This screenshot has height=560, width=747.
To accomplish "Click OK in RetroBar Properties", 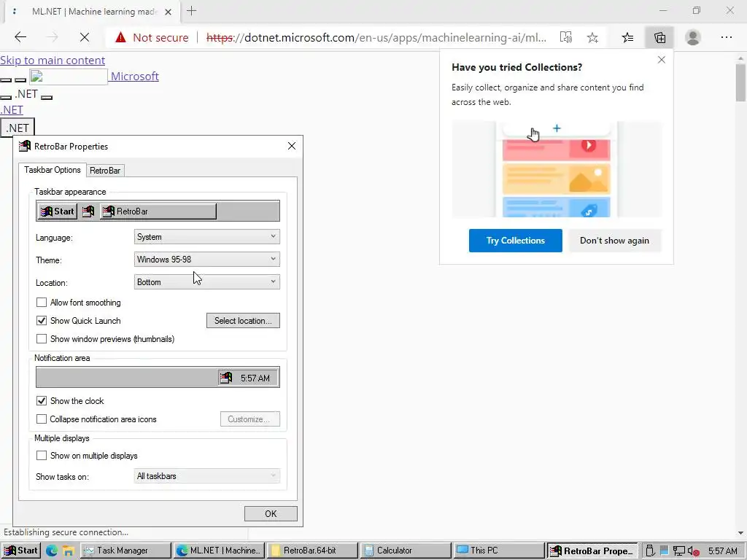I will pos(271,514).
